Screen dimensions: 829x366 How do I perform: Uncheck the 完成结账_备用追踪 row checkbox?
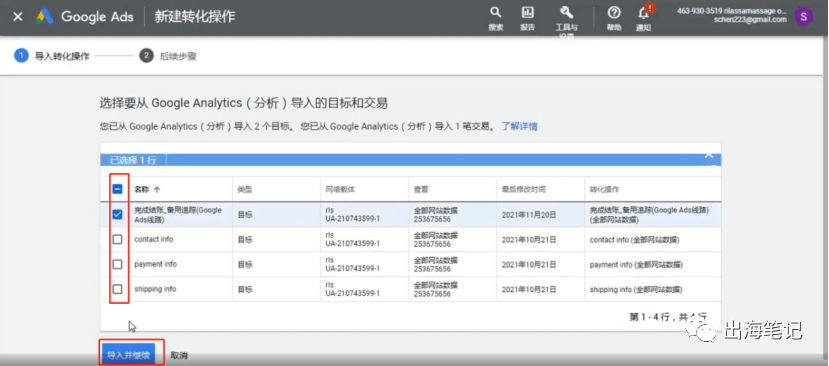pyautogui.click(x=117, y=214)
